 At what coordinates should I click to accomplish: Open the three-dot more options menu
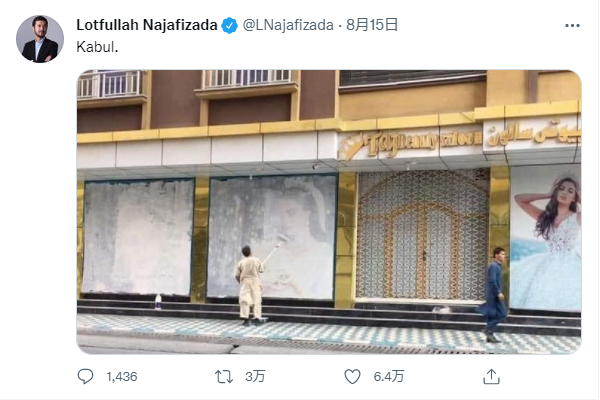click(572, 26)
